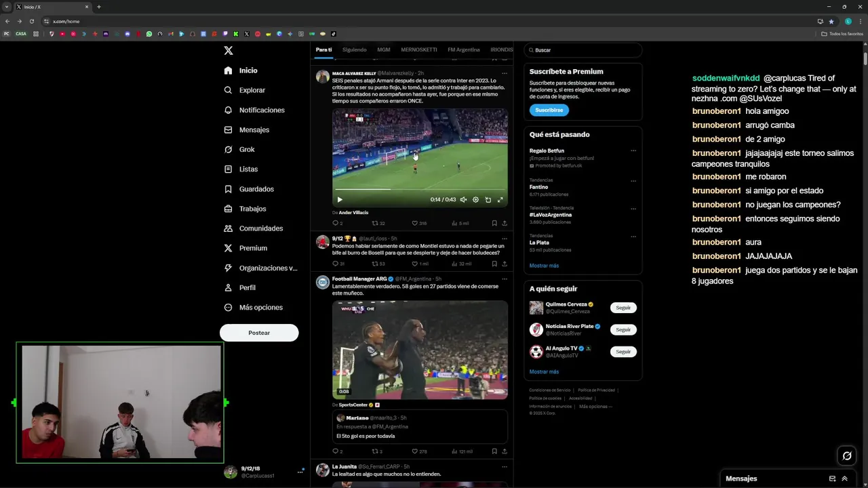Viewport: 868px width, 488px height.
Task: Open the Guardados bookmarks page
Action: [x=249, y=189]
